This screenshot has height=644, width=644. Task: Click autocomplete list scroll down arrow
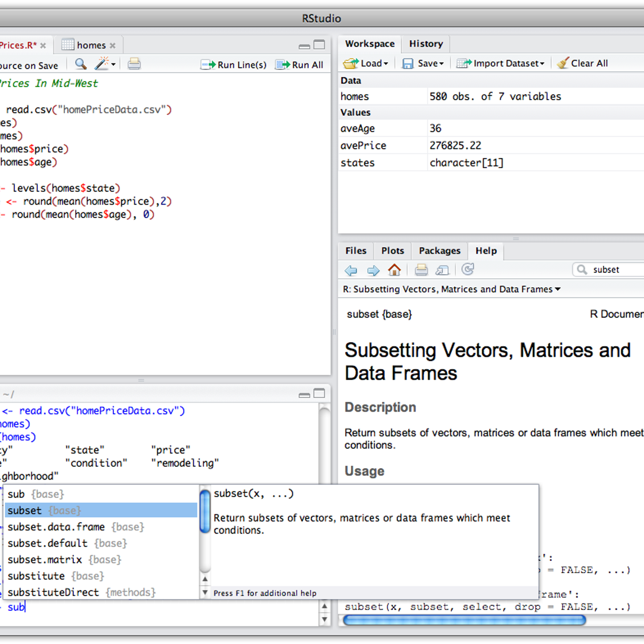[x=205, y=592]
